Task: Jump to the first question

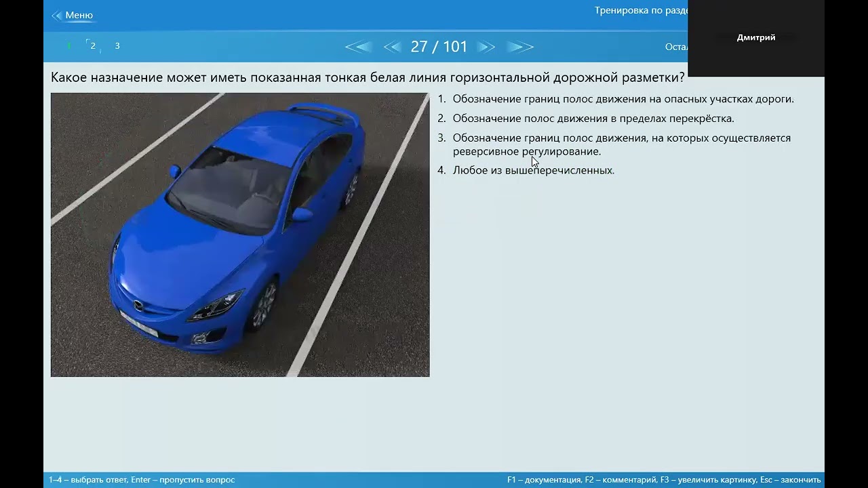Action: coord(358,47)
